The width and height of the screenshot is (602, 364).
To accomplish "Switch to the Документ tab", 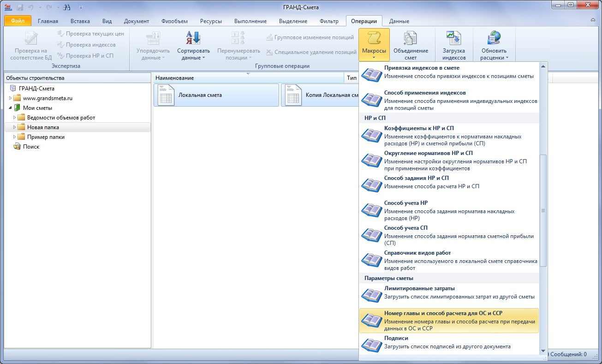I will click(137, 21).
